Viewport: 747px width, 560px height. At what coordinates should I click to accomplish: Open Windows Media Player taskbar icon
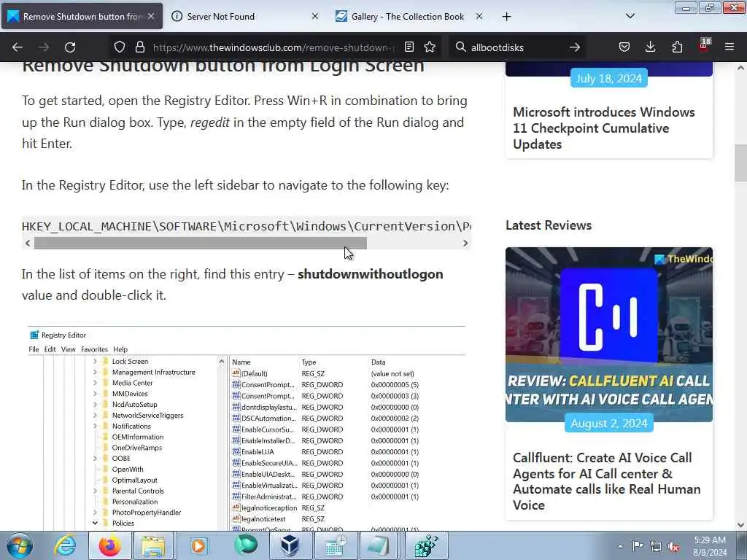(198, 545)
